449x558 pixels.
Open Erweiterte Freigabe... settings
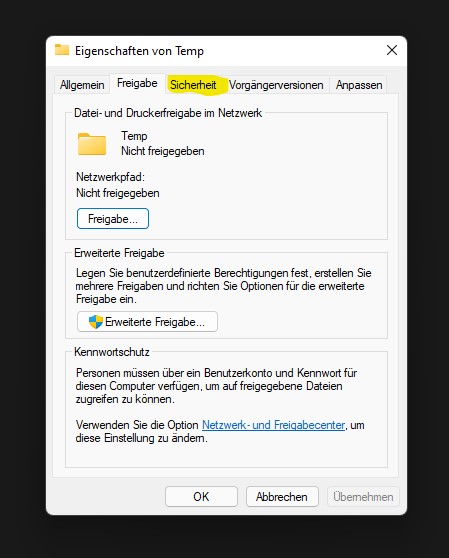coord(147,322)
